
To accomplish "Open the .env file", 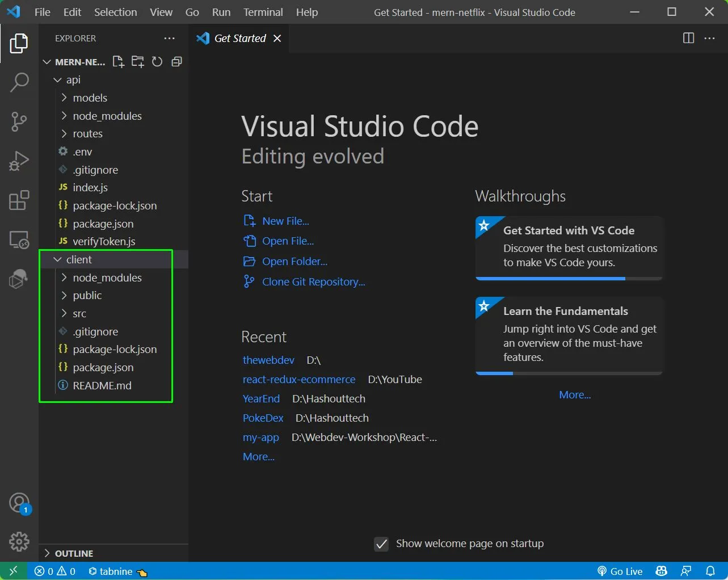I will pos(113,152).
